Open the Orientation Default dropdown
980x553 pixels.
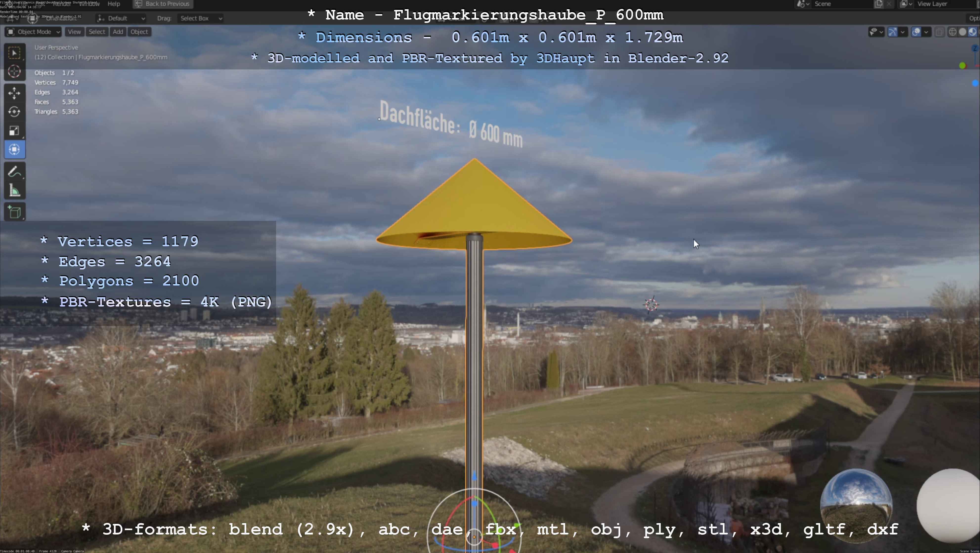tap(121, 18)
